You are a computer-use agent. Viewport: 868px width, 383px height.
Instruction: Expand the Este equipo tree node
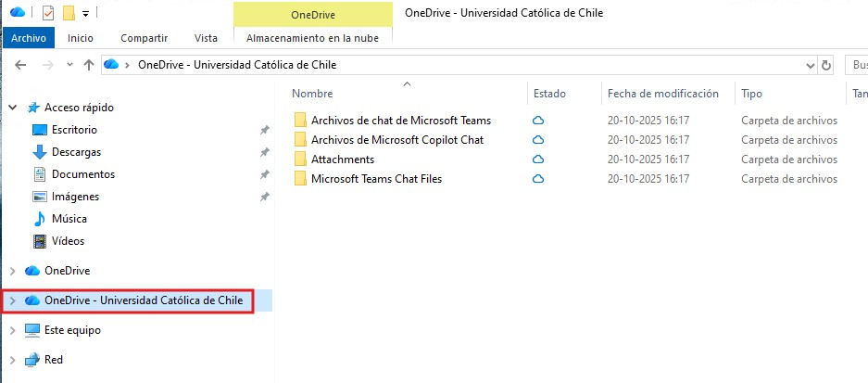tap(12, 330)
